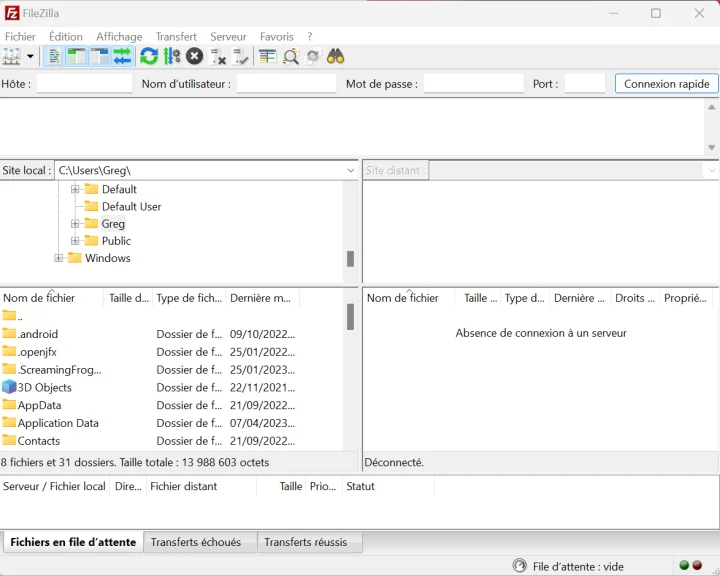Cancel the current operation
Viewport: 720px width, 576px height.
[195, 57]
